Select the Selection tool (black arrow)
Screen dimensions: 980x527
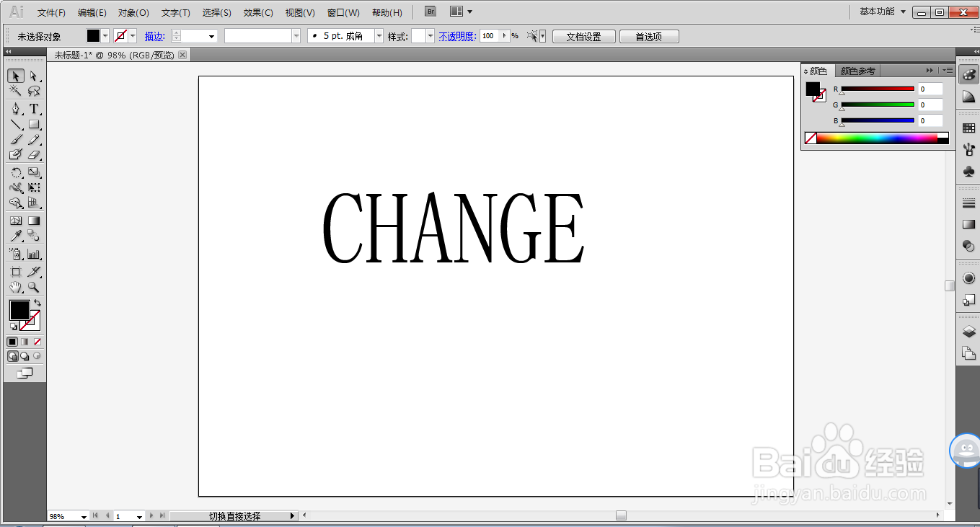[x=16, y=76]
